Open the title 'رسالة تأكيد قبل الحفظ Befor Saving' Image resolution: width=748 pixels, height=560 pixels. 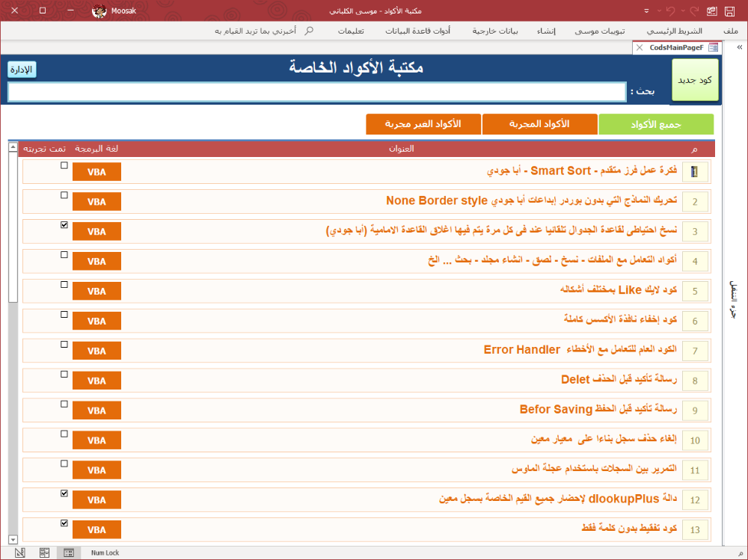pyautogui.click(x=598, y=409)
